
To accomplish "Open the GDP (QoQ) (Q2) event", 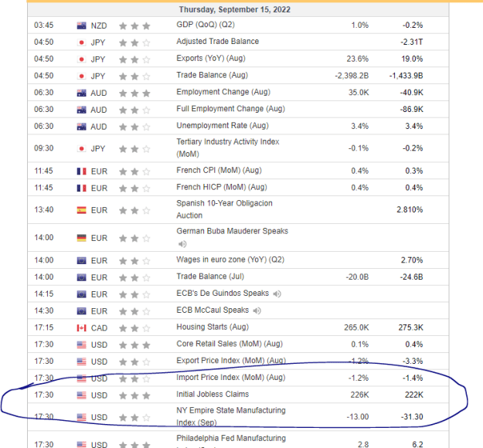I will coord(206,25).
